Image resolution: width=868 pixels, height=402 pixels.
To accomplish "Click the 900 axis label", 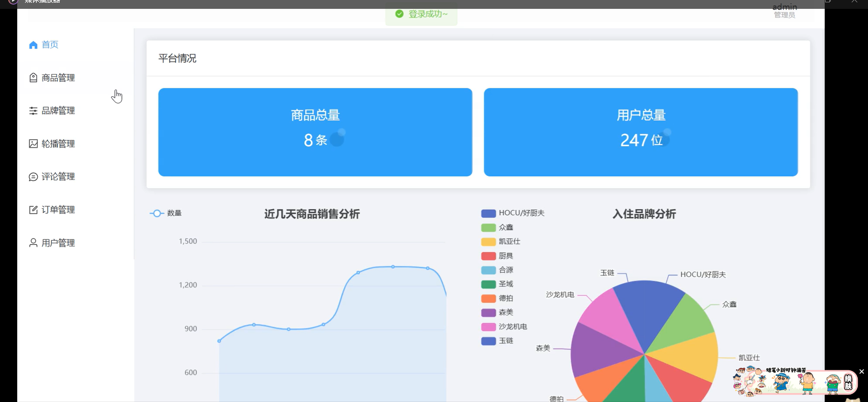I will (x=190, y=329).
